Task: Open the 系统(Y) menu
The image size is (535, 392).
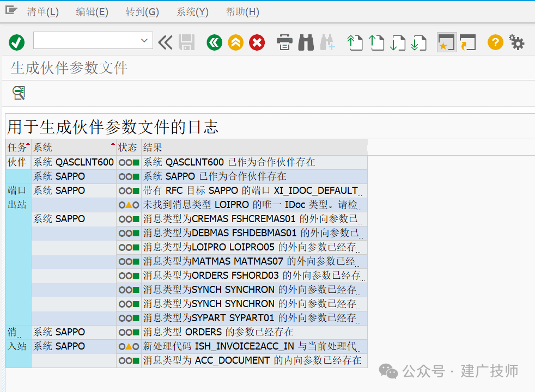Action: click(192, 12)
